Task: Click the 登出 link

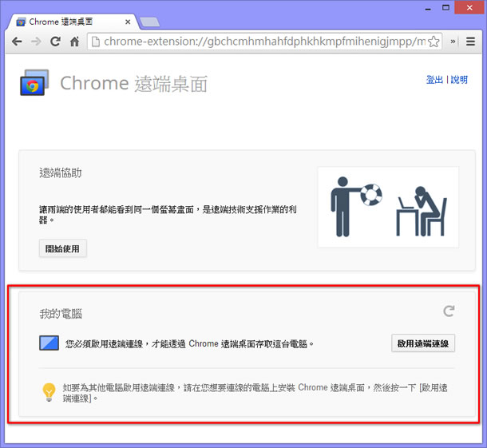Action: click(434, 80)
